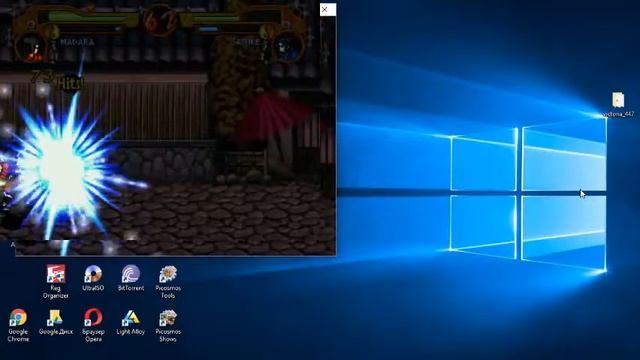The width and height of the screenshot is (640, 360).
Task: Click the opponent's portrait in the game HUD
Action: (x=288, y=48)
